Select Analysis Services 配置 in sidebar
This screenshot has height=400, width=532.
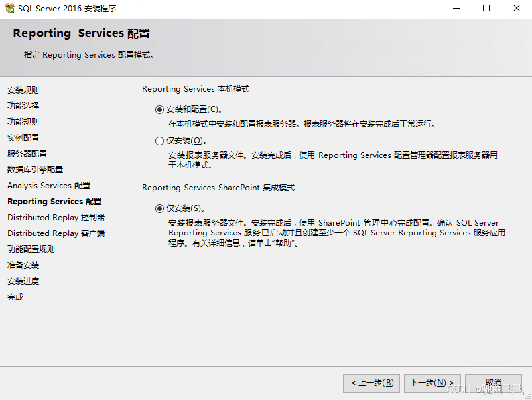pyautogui.click(x=49, y=186)
